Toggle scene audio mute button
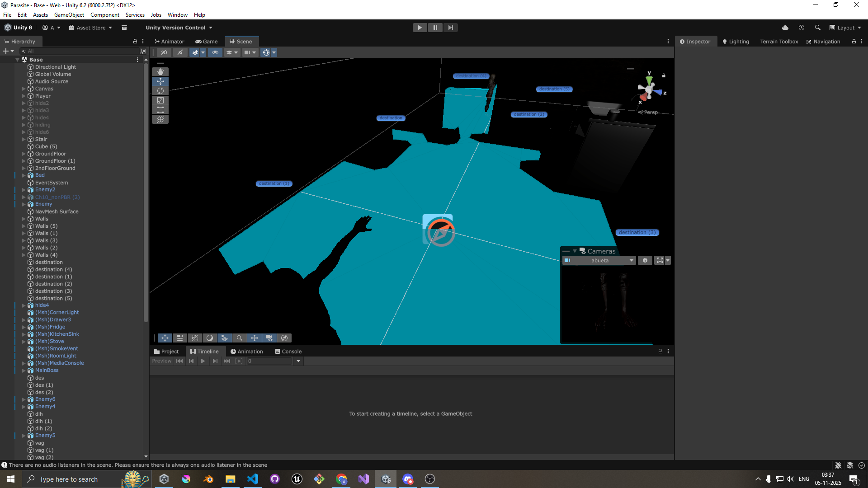This screenshot has width=868, height=488. coord(180,52)
